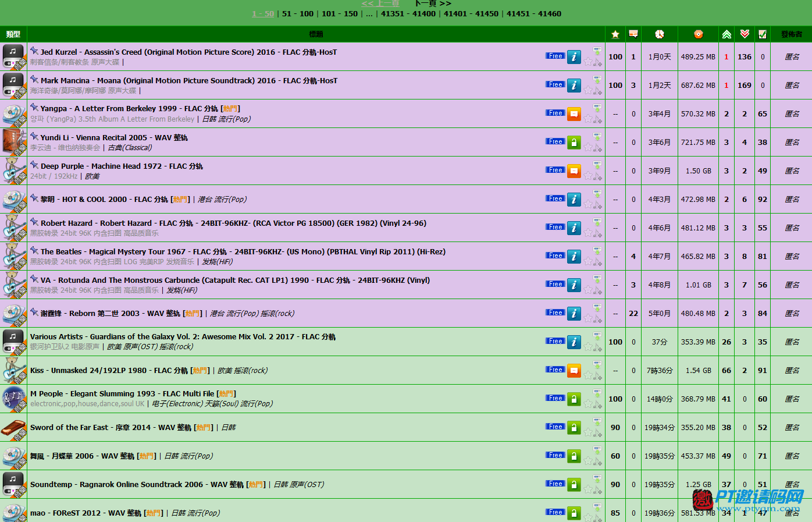Sort by comments column header icon
The width and height of the screenshot is (812, 522).
[633, 34]
